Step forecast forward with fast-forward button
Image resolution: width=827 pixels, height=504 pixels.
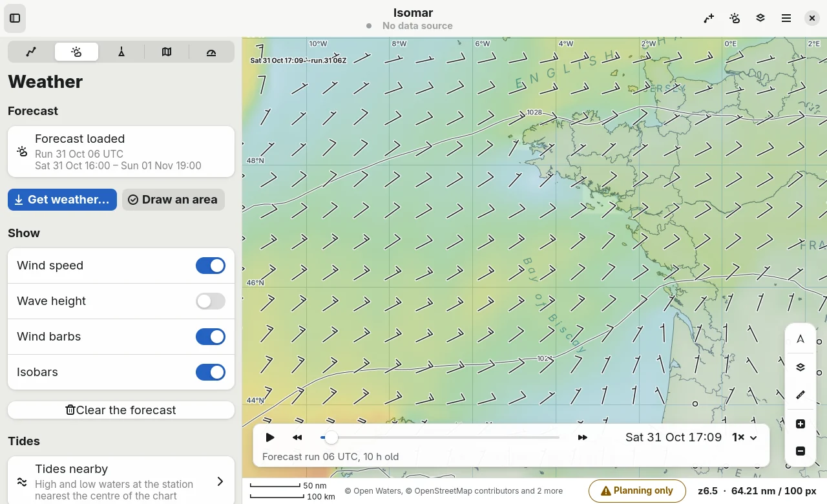coord(583,437)
